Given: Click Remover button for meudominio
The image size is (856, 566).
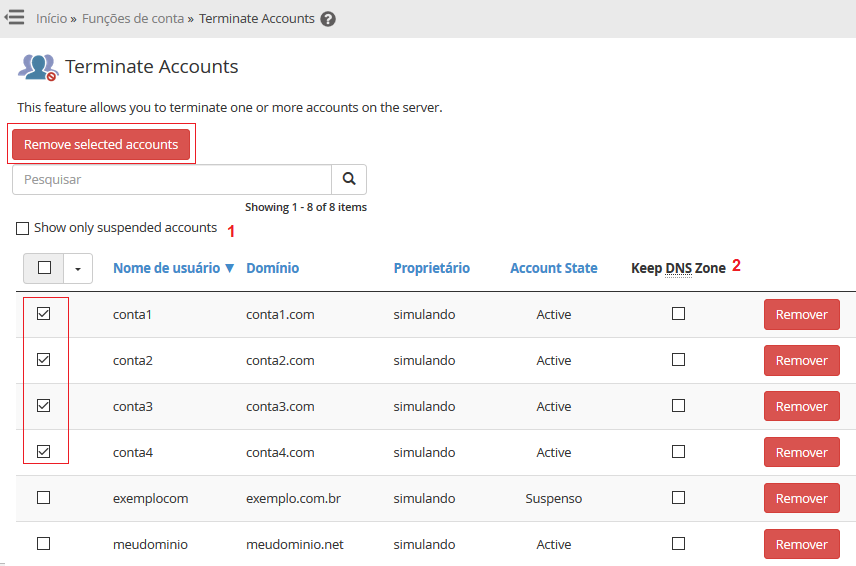Looking at the screenshot, I should click(x=801, y=544).
